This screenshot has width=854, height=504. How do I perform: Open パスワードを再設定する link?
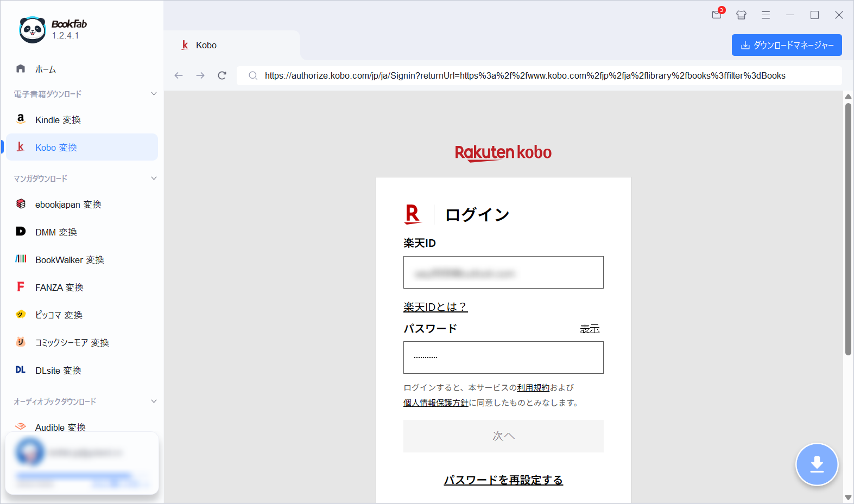pyautogui.click(x=503, y=480)
